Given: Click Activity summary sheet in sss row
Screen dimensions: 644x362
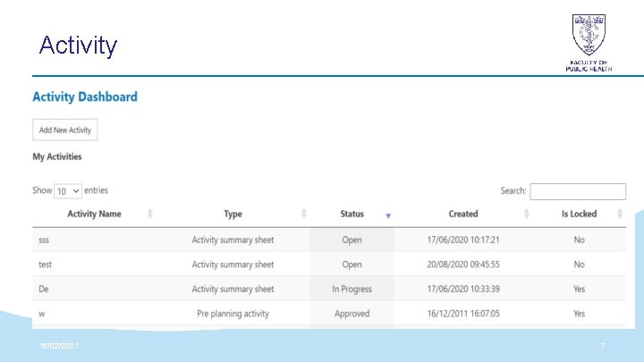Looking at the screenshot, I should click(x=233, y=240).
